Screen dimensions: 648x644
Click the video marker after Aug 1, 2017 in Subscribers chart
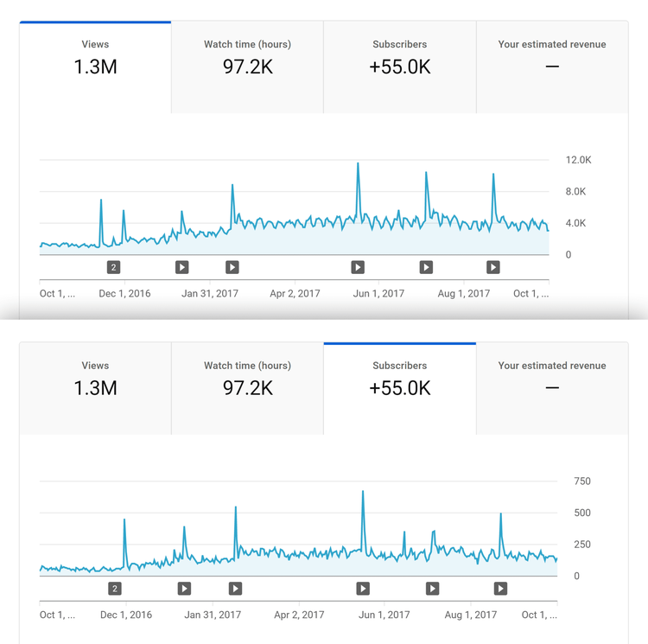500,589
